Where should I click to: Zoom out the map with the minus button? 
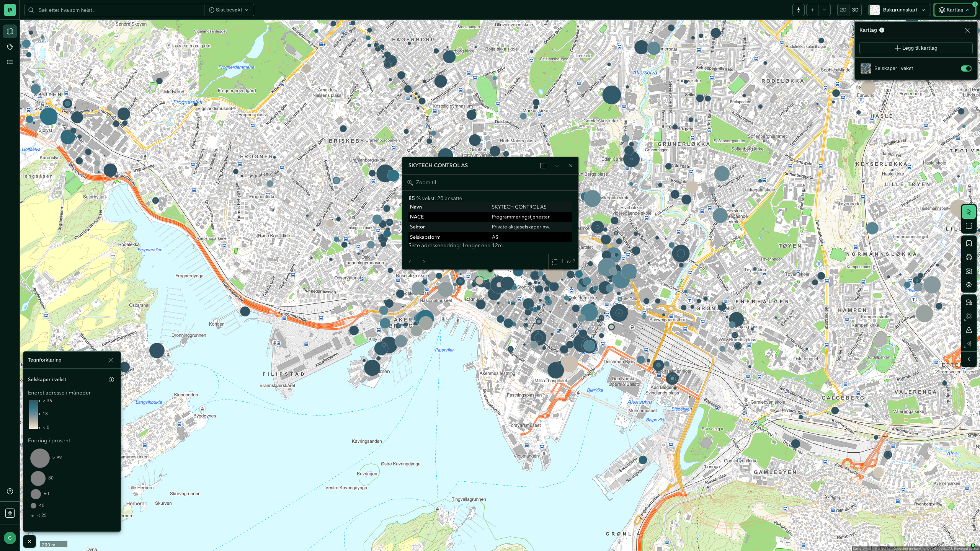click(824, 10)
